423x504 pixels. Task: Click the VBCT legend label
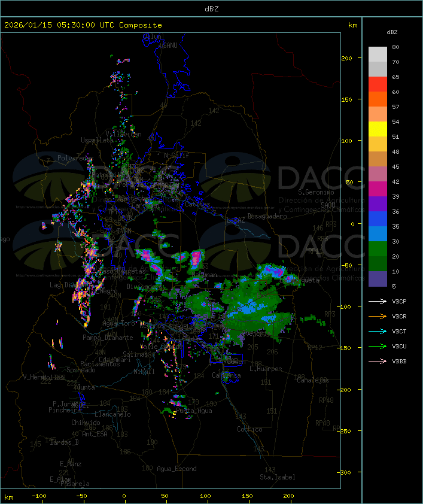[x=399, y=332]
